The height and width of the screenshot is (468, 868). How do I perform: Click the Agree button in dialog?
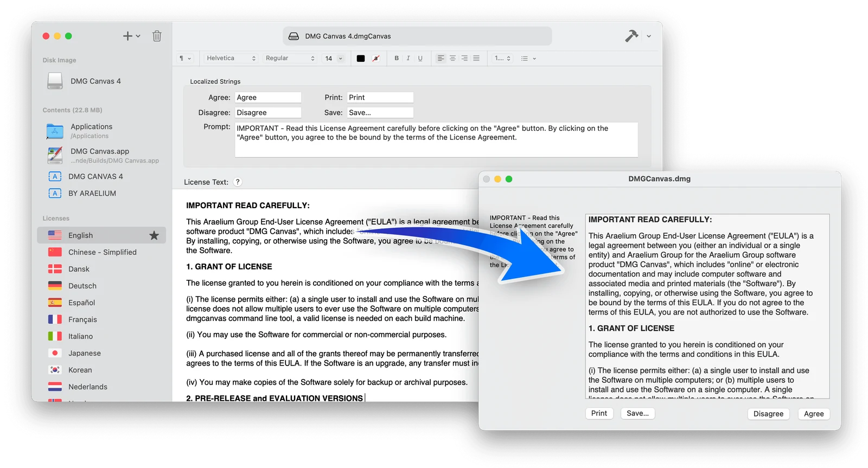point(814,414)
